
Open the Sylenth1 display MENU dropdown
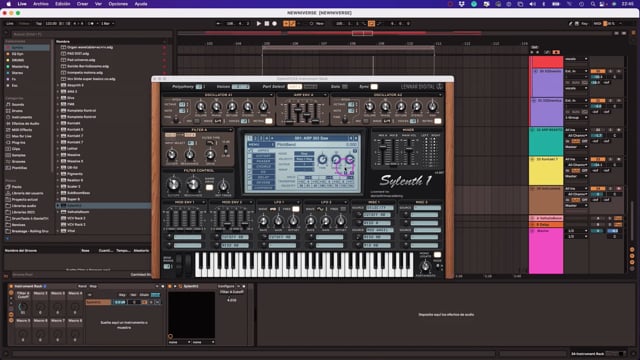pyautogui.click(x=261, y=144)
